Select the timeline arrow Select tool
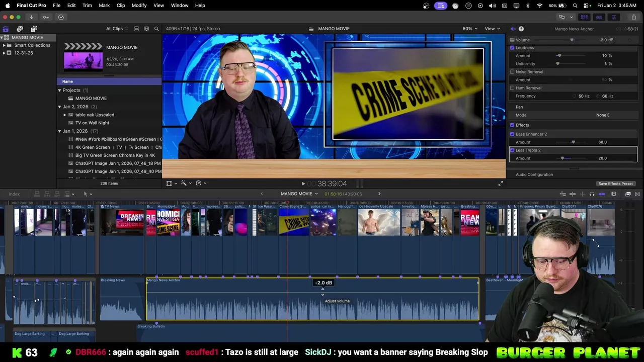 click(x=86, y=194)
